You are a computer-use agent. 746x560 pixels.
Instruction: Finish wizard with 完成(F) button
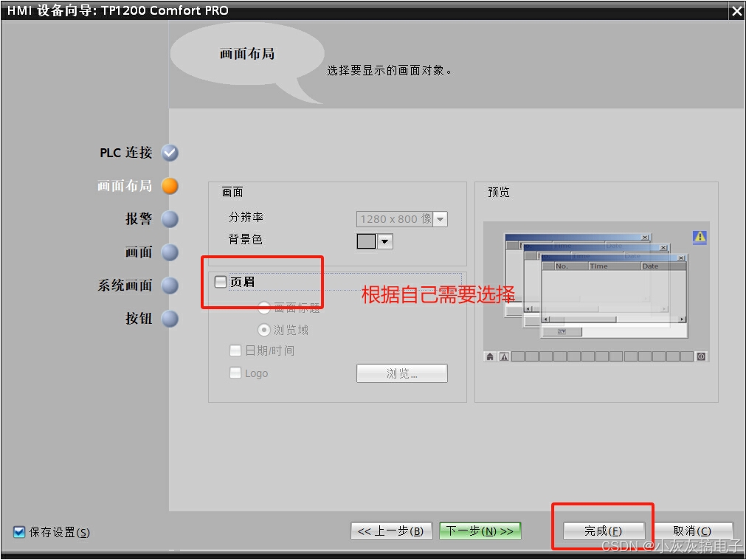pos(604,531)
